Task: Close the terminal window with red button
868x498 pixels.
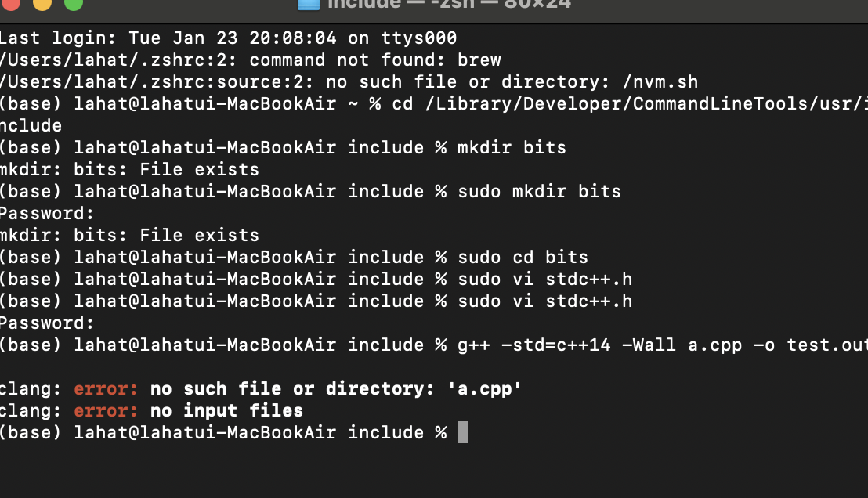Action: pyautogui.click(x=11, y=3)
